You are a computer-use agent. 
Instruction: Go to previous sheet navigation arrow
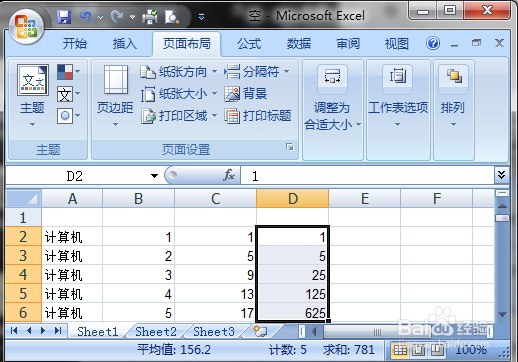(x=29, y=331)
